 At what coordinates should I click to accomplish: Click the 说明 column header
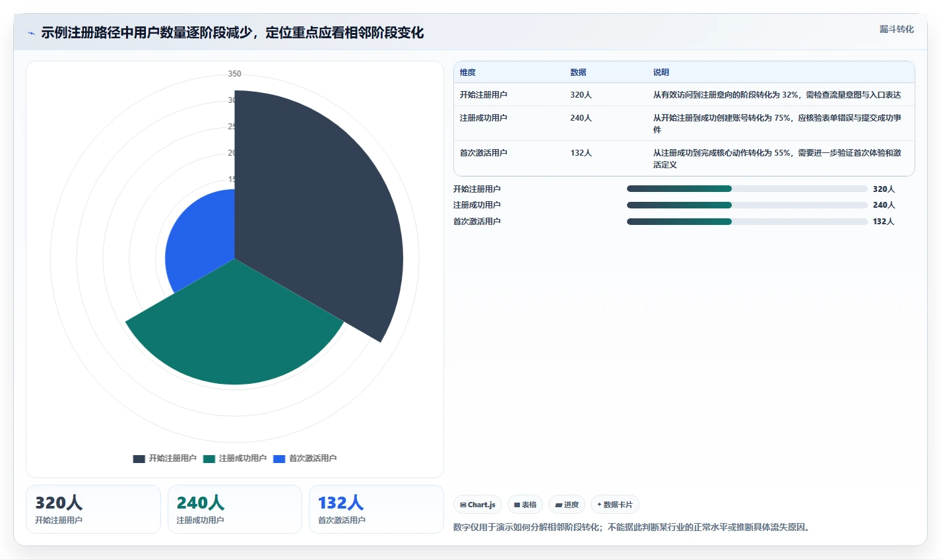point(661,73)
